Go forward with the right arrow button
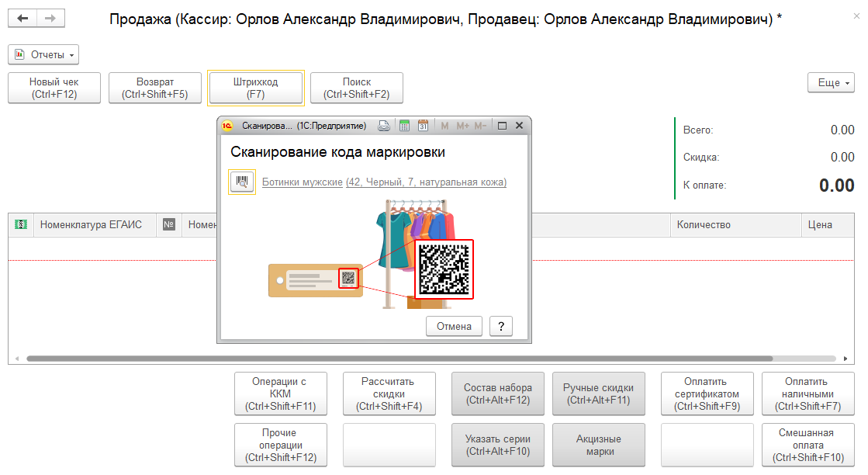868x475 pixels. [x=50, y=19]
